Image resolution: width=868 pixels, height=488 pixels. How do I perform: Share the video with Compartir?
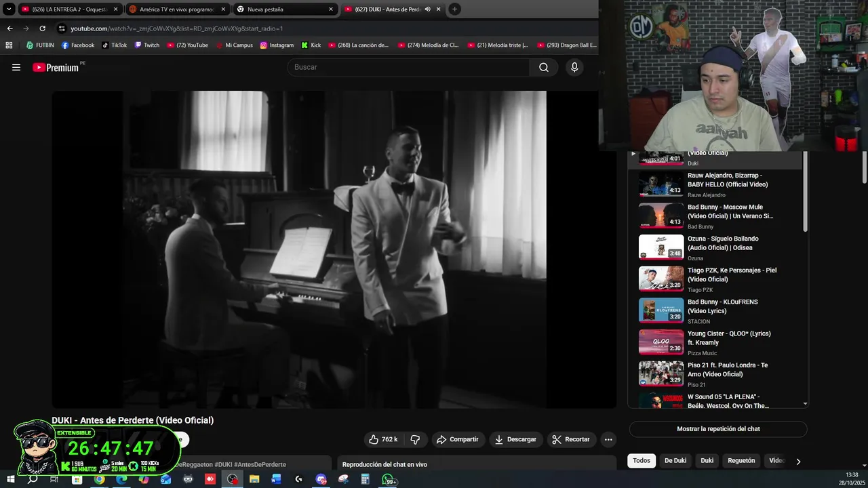[x=458, y=439]
